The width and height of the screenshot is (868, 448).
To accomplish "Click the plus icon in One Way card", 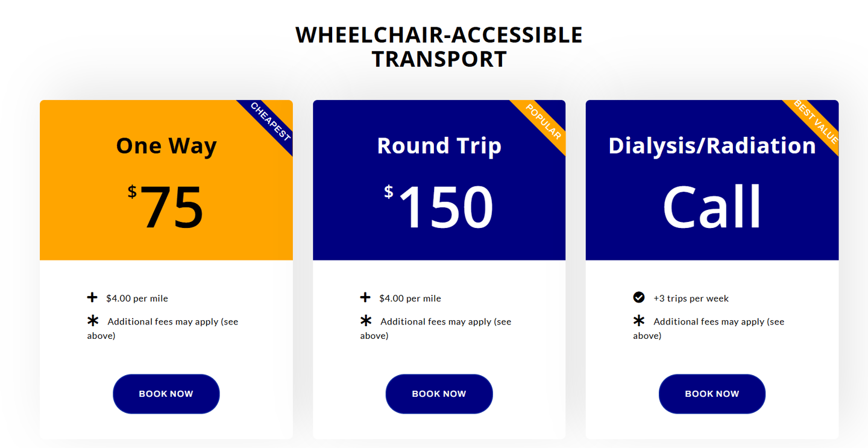I will point(92,297).
